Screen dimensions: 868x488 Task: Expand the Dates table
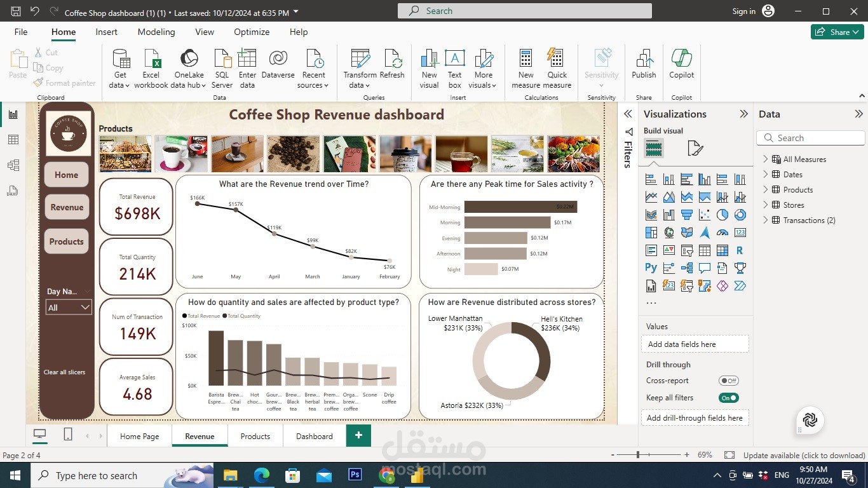(x=766, y=175)
